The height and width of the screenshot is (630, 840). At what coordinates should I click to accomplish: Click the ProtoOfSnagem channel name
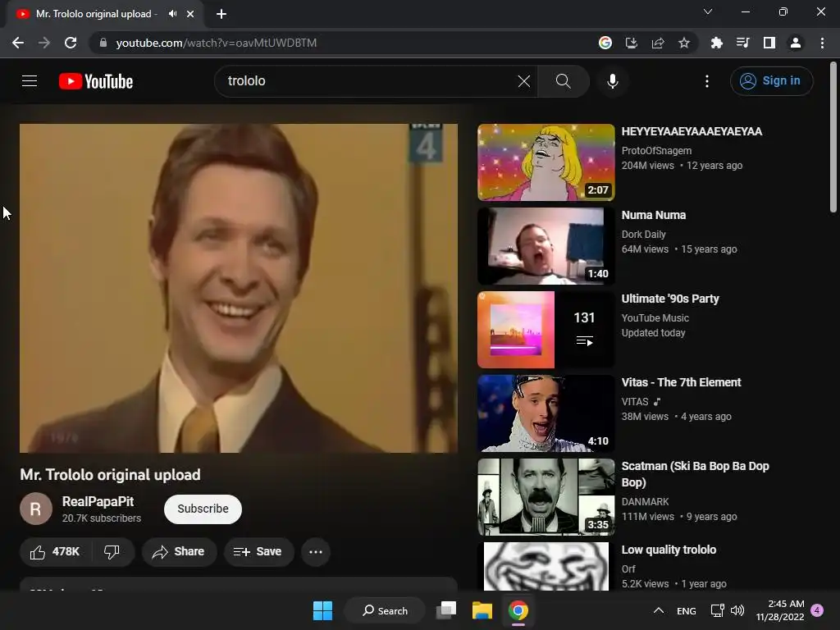pyautogui.click(x=656, y=151)
